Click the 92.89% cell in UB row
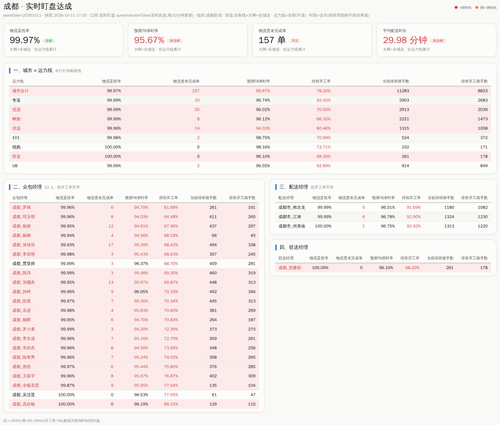 point(323,166)
